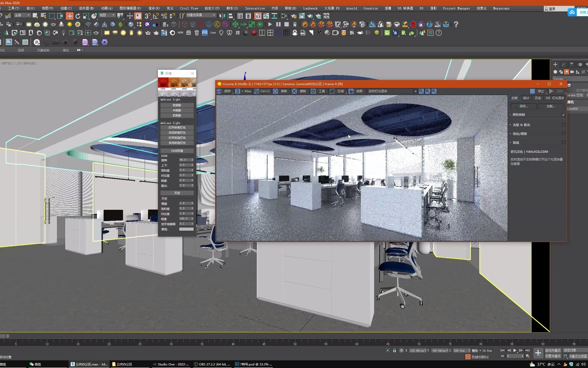Open the 修改器(M) menu

click(87, 8)
